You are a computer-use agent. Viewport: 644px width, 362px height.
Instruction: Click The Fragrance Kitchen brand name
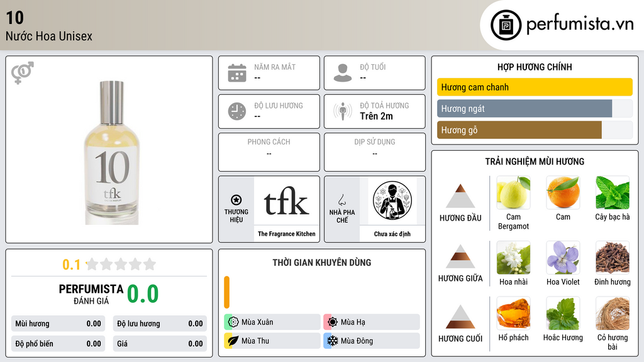pyautogui.click(x=287, y=234)
